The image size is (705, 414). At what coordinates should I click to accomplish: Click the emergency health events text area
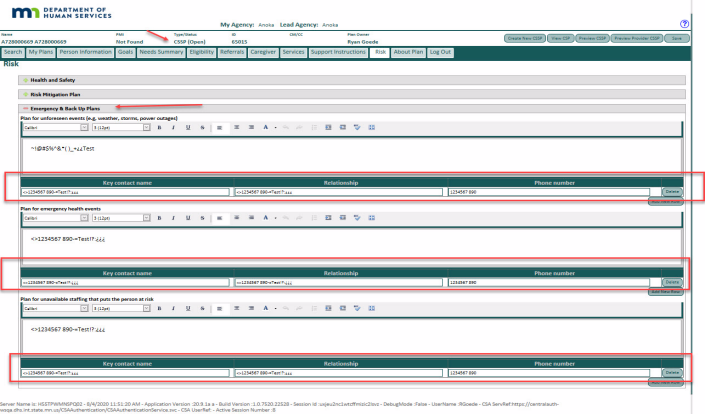pyautogui.click(x=352, y=245)
